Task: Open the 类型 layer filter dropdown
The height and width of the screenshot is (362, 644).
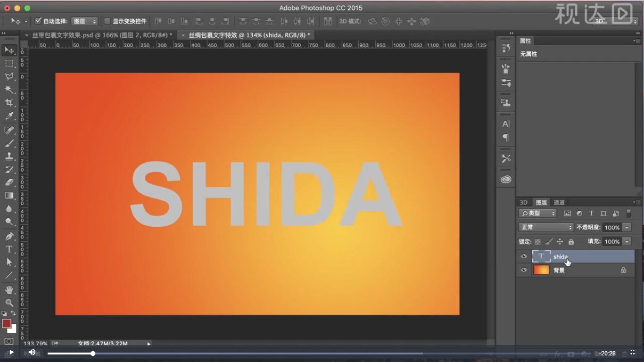Action: (538, 214)
